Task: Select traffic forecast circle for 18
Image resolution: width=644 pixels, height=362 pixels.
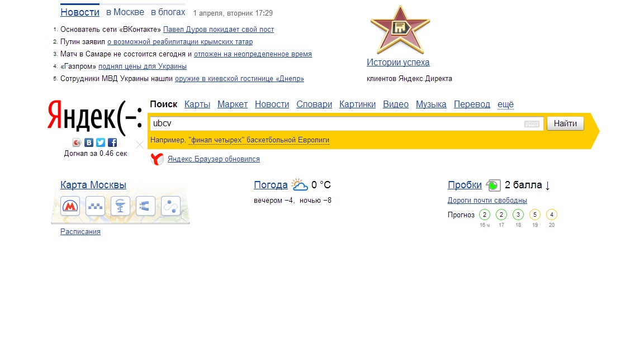Action: 518,215
